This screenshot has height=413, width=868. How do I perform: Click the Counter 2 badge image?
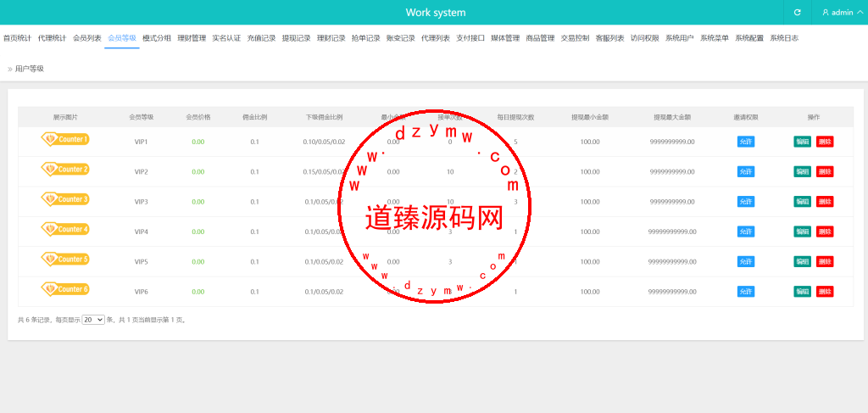click(65, 169)
